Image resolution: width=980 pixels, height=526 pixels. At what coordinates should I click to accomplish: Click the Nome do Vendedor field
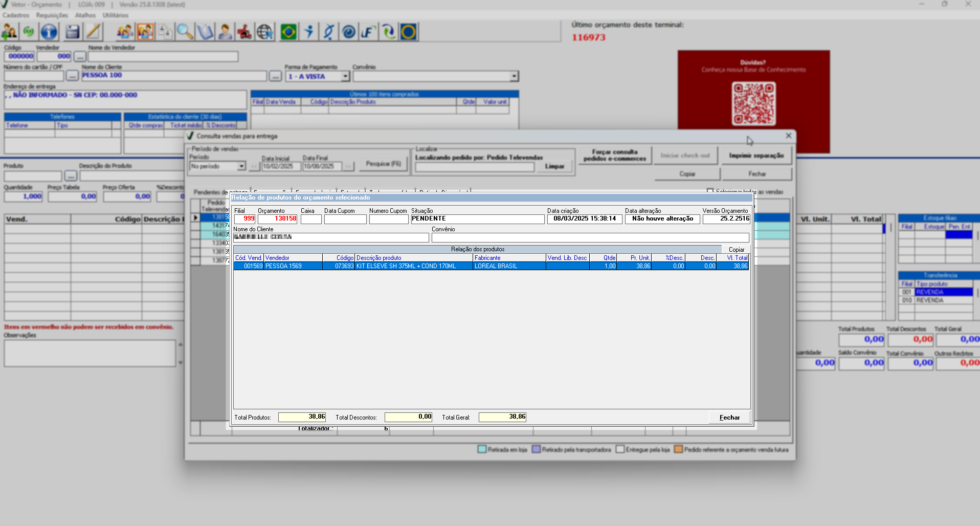tap(163, 56)
